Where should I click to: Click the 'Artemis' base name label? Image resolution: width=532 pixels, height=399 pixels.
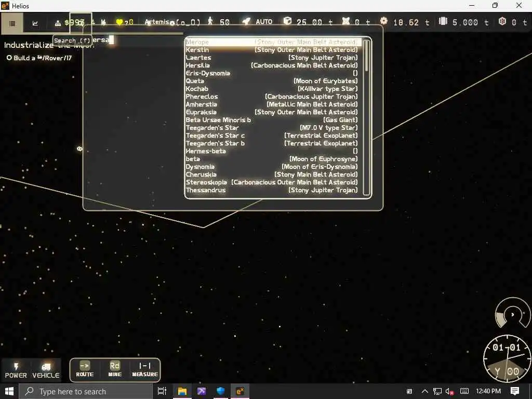tap(157, 22)
